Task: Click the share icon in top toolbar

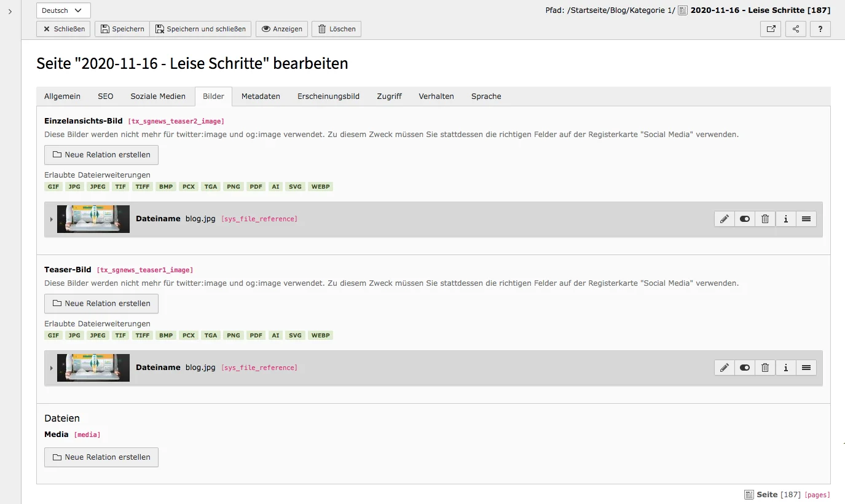Action: pyautogui.click(x=796, y=29)
